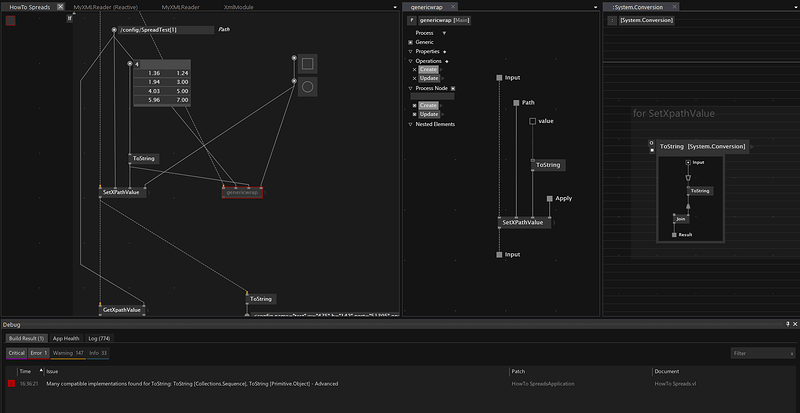
Task: Click the HowTo Spreads.vl document entry
Action: pyautogui.click(x=675, y=383)
